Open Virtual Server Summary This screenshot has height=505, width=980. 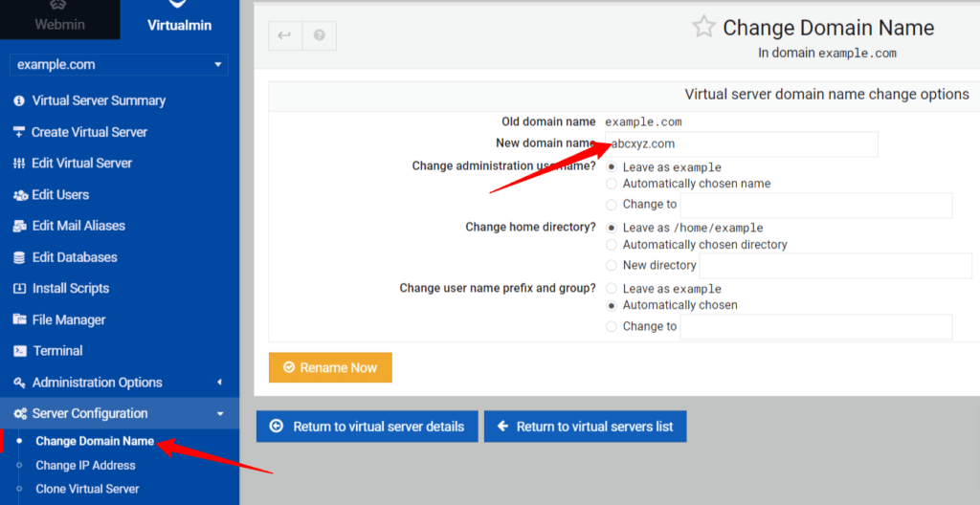99,100
